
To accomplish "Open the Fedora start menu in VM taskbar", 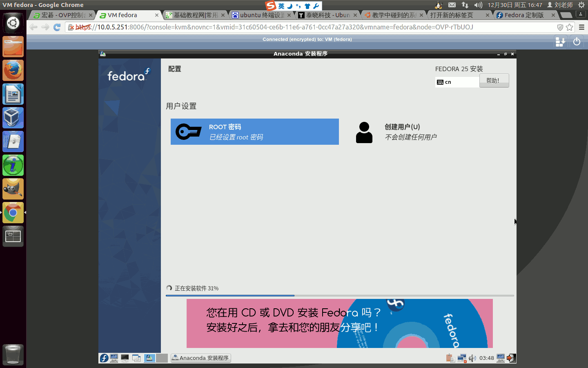I will point(104,358).
